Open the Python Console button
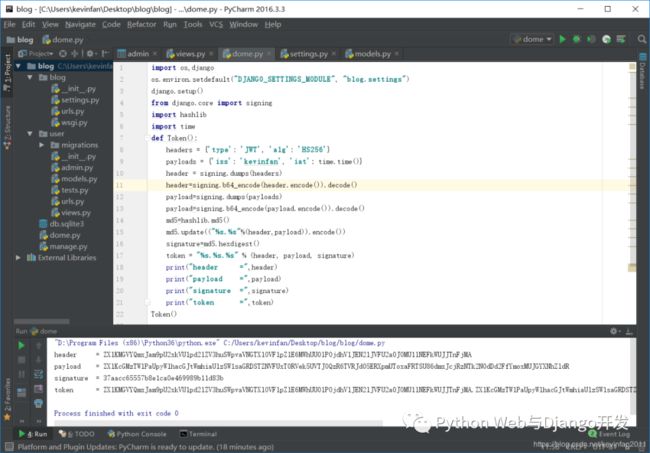Screen dimensions: 650x453 point(137,434)
